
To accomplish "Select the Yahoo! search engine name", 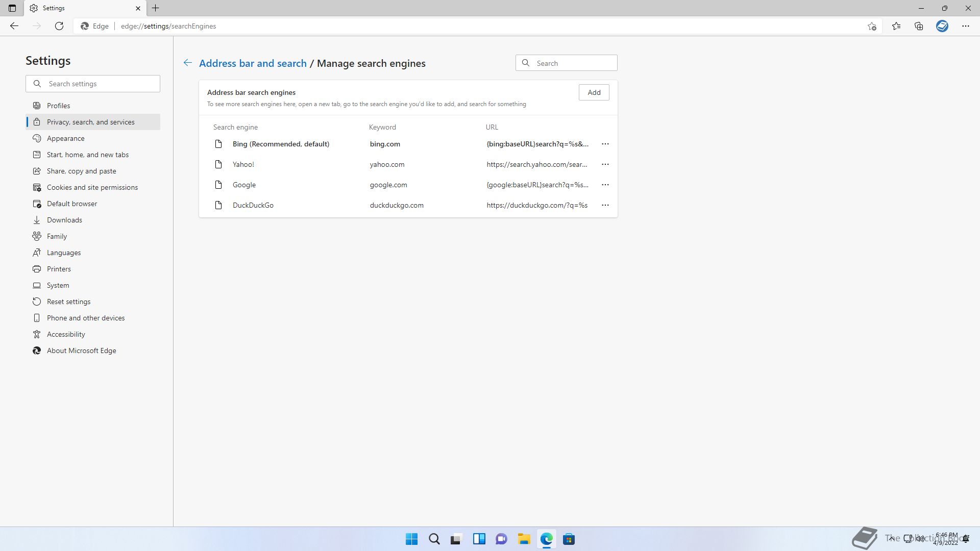I will [x=243, y=164].
